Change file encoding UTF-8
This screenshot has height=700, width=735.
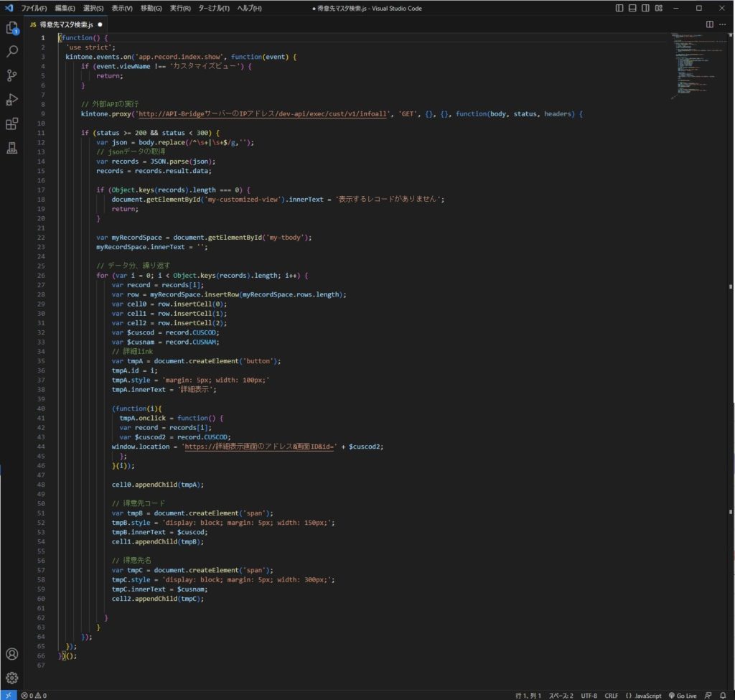(x=589, y=696)
